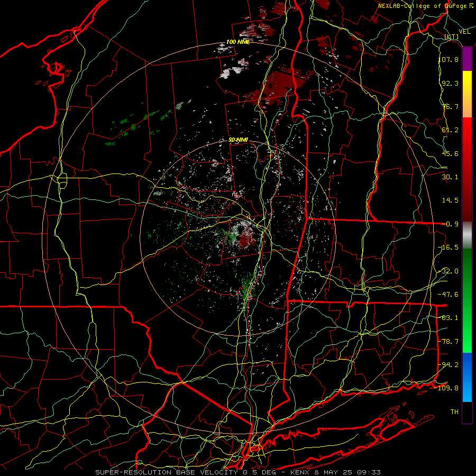Select the 107.8 value on velocity scale

[448, 59]
